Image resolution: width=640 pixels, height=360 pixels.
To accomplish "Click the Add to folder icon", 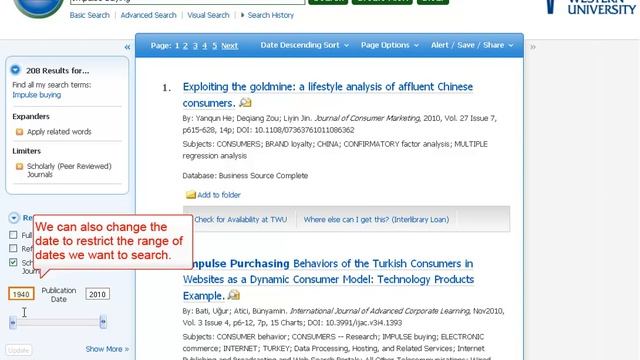I will coord(190,195).
